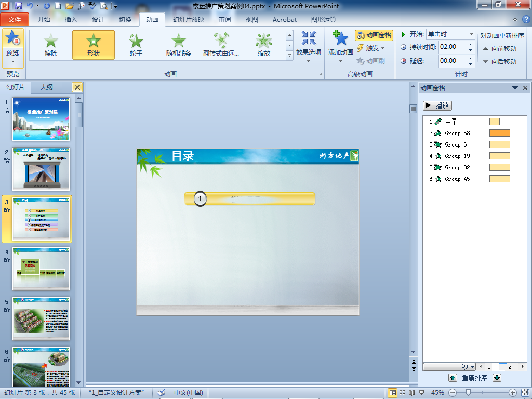Open animation pane options dropdown arrow
This screenshot has width=532, height=399.
(515, 88)
